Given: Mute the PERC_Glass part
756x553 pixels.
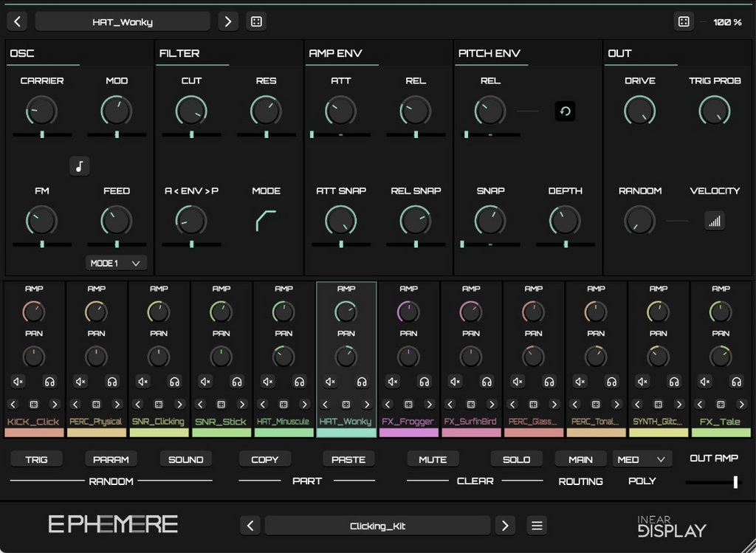Looking at the screenshot, I should coord(518,382).
